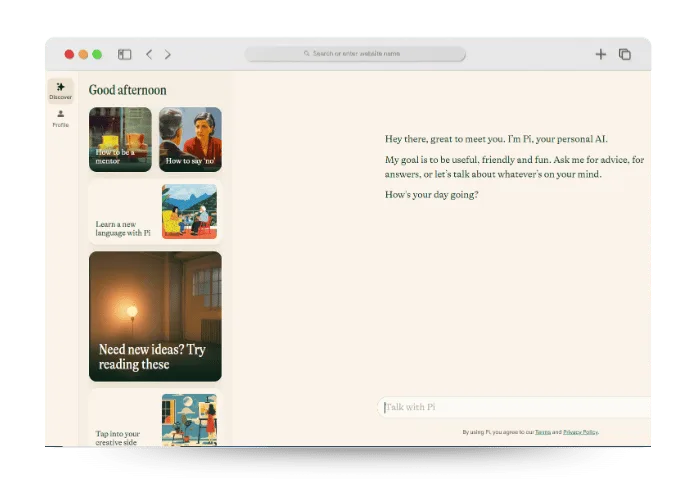Open the Privacy Policy link

pyautogui.click(x=580, y=432)
